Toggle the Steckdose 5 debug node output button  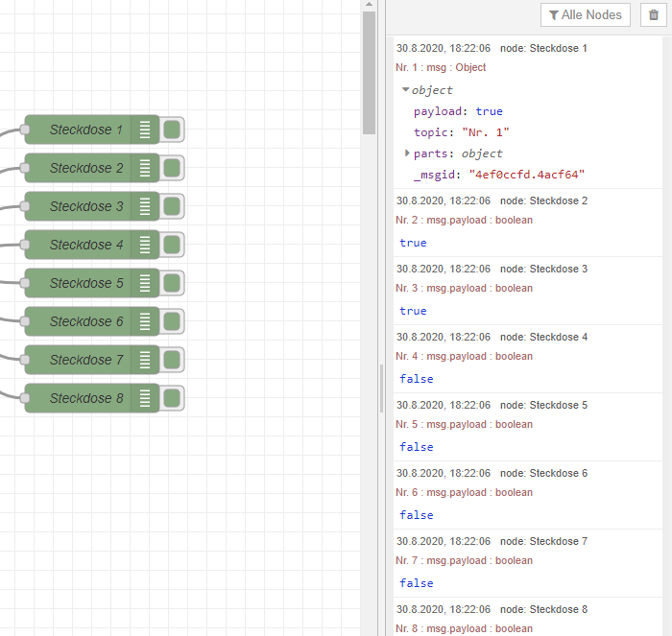(172, 283)
